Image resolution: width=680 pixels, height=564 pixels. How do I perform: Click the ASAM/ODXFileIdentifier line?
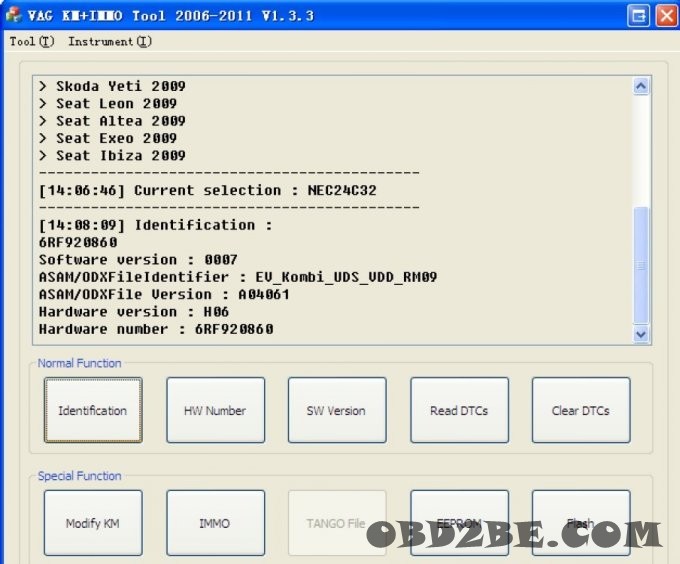coord(238,277)
